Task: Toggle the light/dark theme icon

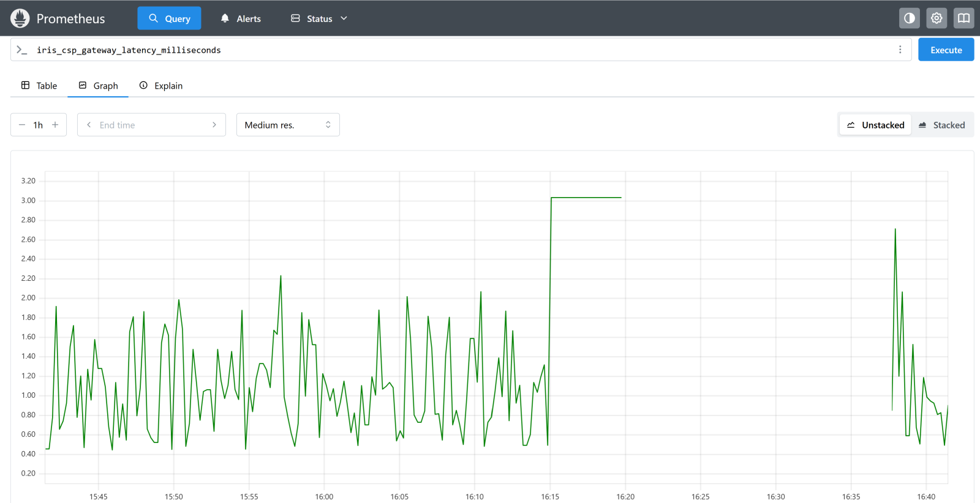Action: (910, 18)
